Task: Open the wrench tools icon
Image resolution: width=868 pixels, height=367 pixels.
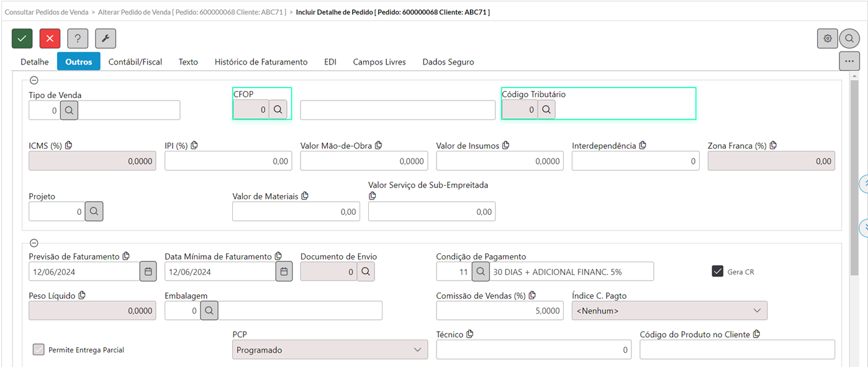Action: [x=106, y=39]
